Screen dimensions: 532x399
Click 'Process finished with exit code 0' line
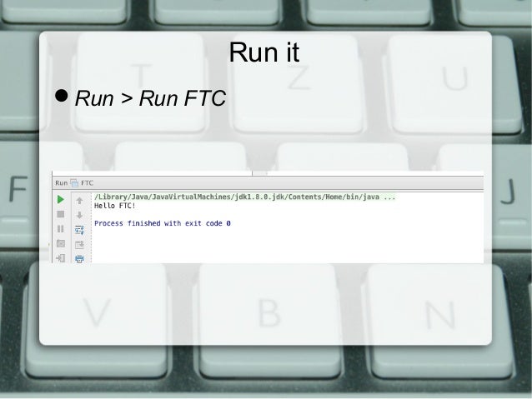click(163, 223)
